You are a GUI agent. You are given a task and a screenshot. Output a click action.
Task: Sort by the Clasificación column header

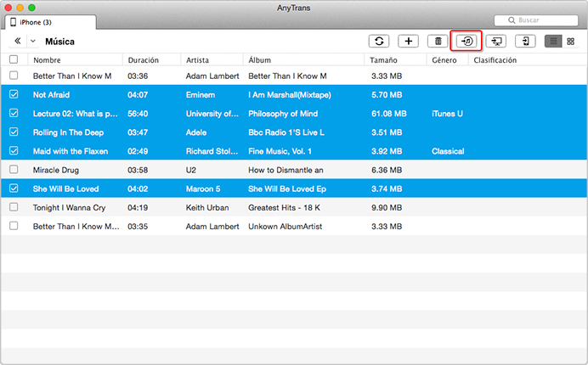pyautogui.click(x=495, y=60)
